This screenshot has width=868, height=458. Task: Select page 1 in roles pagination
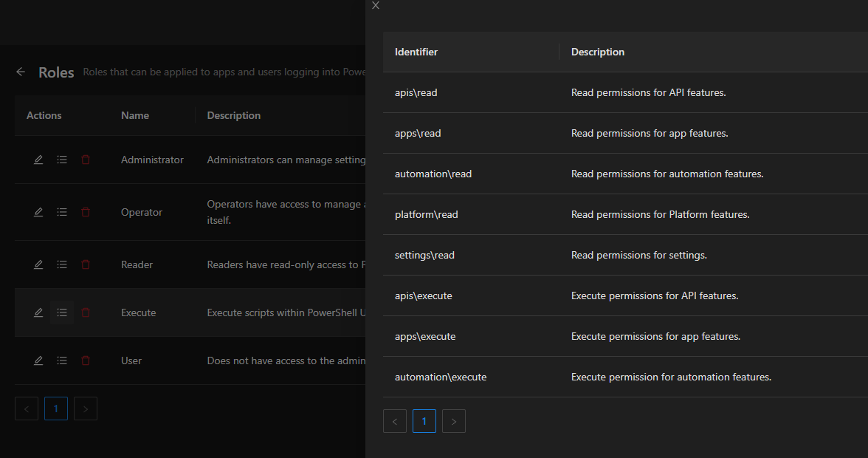click(56, 409)
